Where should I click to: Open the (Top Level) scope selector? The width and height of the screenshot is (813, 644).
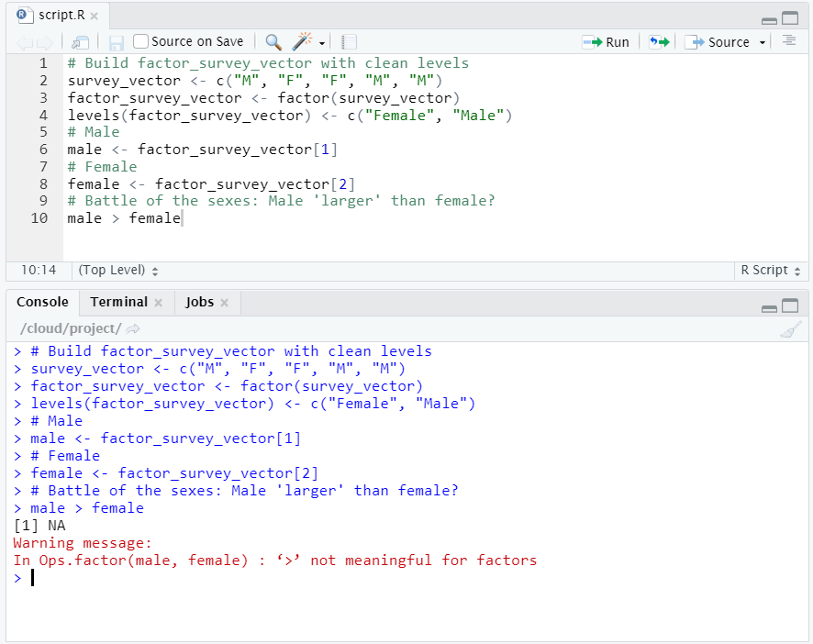(x=117, y=270)
